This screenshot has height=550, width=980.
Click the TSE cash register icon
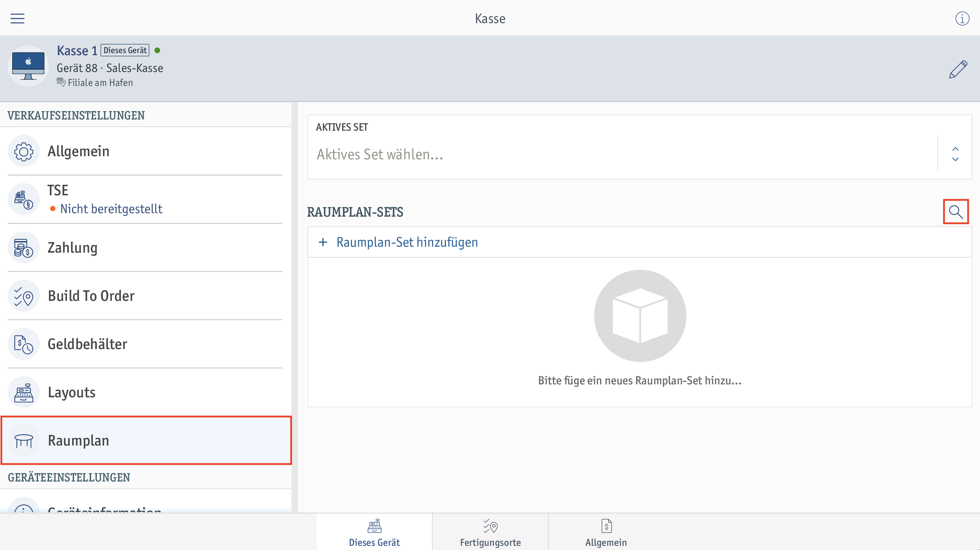click(x=23, y=199)
